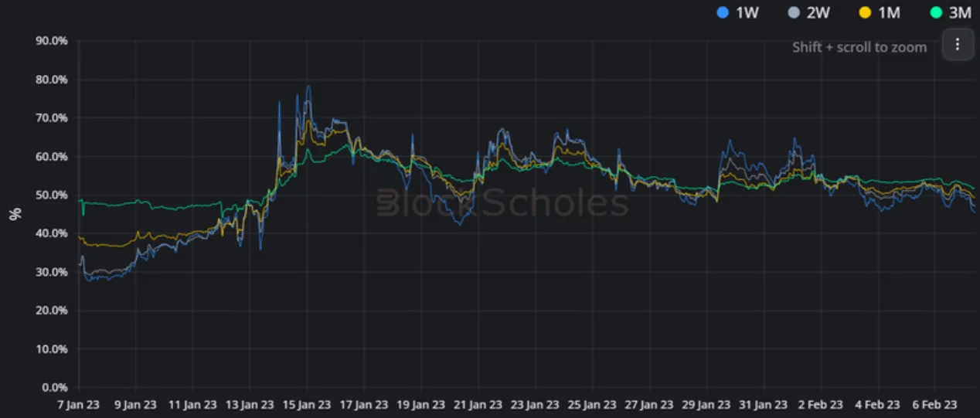Click the 11 Jan 23 axis label
Screen dimensions: 980x418
(193, 405)
